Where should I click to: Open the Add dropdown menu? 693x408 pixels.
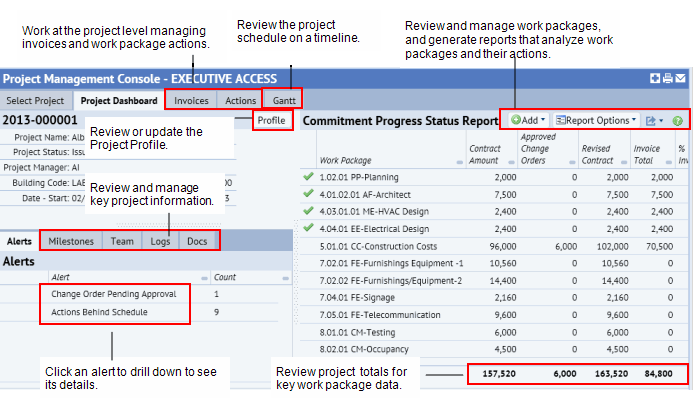point(528,120)
